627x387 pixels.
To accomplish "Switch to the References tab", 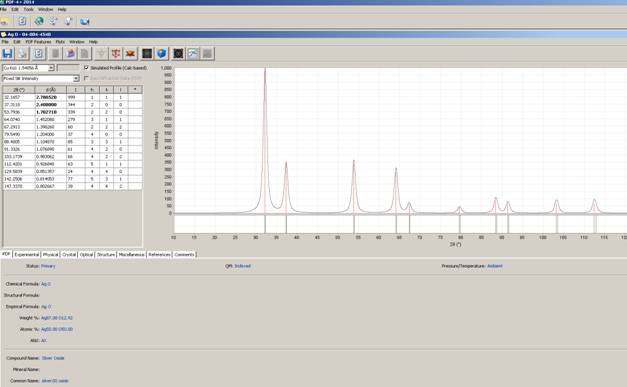I will (x=159, y=254).
